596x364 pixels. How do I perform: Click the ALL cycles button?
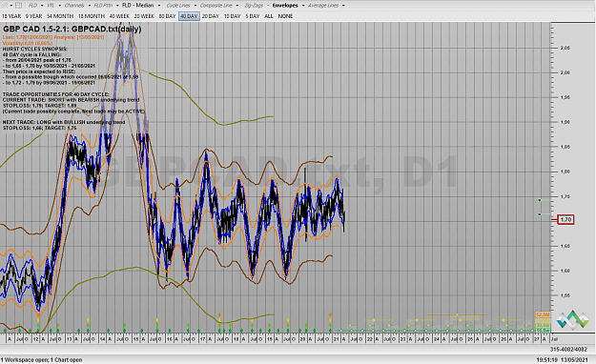269,16
